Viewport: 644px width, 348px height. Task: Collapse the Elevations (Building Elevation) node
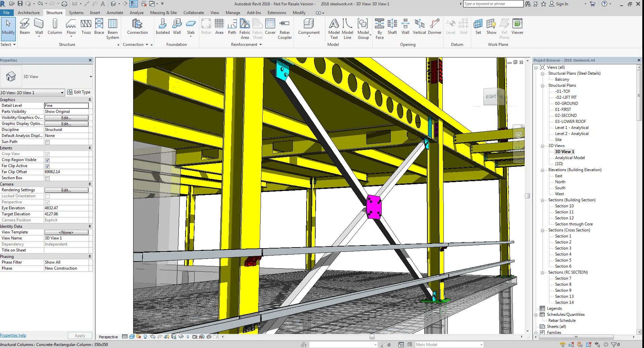pyautogui.click(x=542, y=170)
